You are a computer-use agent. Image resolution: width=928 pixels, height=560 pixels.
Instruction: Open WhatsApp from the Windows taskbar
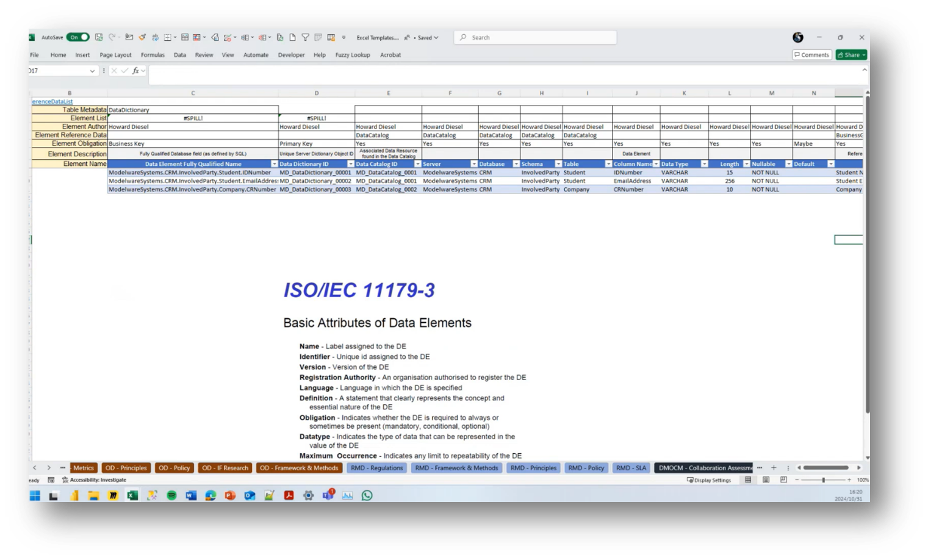[x=367, y=495]
